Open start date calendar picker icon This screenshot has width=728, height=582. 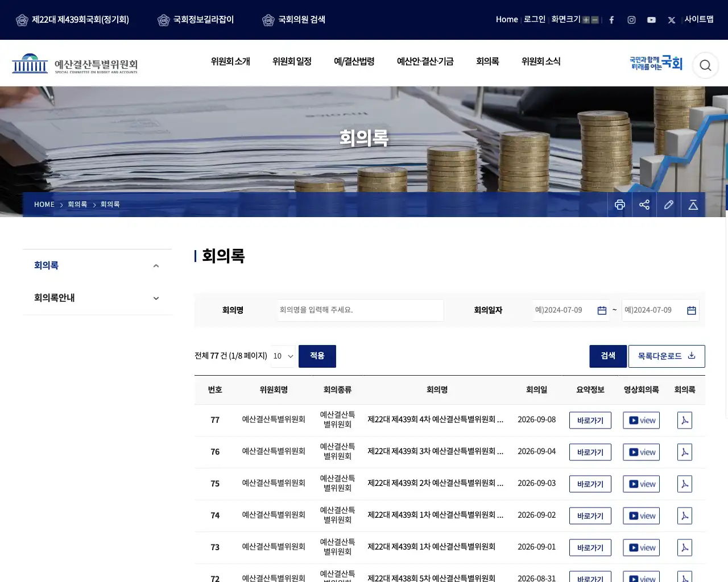pyautogui.click(x=602, y=310)
